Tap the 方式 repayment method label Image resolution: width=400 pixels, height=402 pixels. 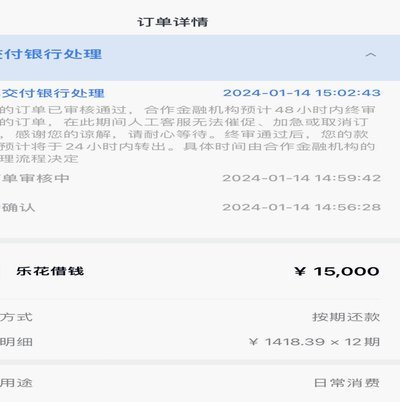(16, 317)
